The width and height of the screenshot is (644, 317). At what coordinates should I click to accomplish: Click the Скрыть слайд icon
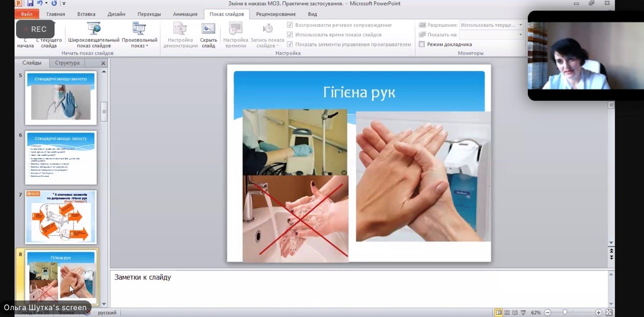coord(208,35)
